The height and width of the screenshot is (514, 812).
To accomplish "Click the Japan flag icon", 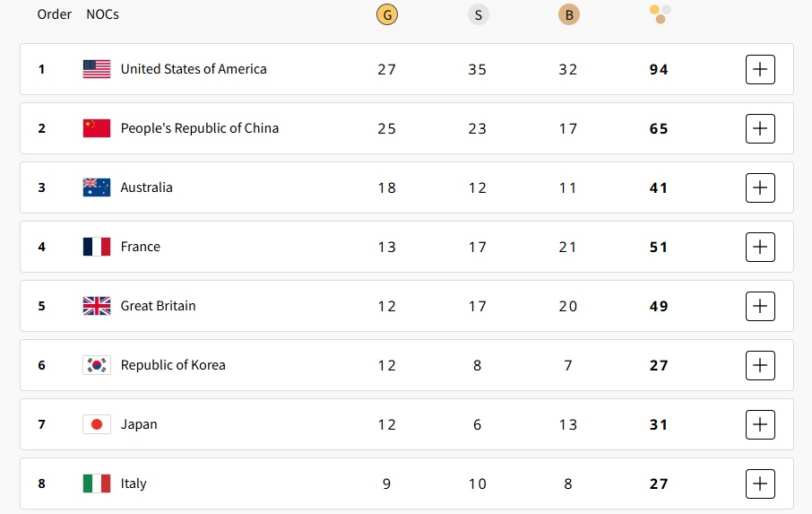I will [97, 424].
